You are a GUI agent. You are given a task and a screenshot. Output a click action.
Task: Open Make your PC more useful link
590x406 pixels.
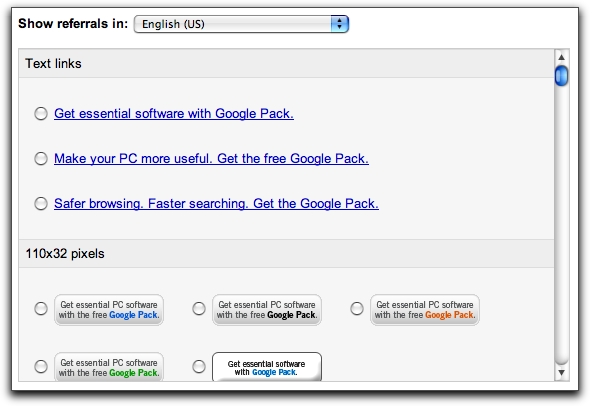click(211, 158)
